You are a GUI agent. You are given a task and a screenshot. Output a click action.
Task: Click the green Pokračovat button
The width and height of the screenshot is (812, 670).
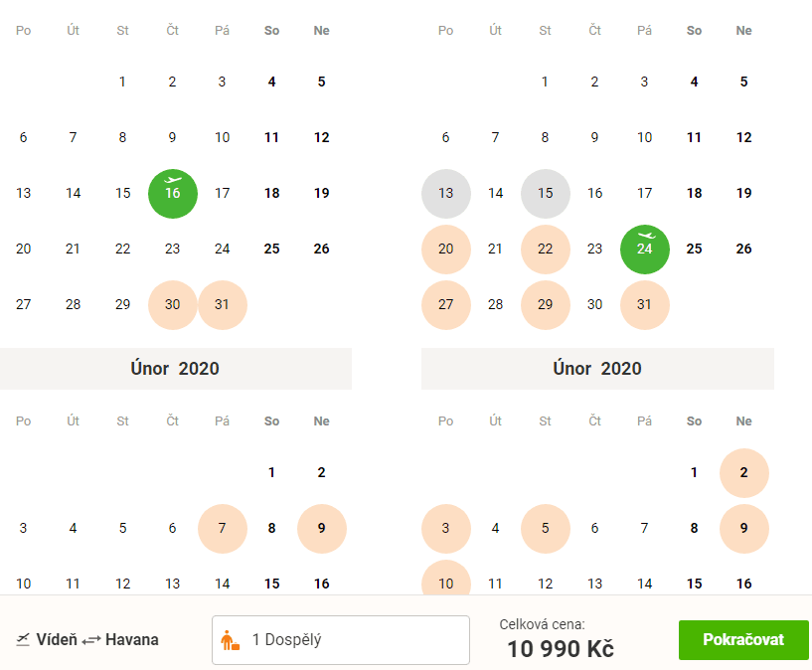(743, 640)
